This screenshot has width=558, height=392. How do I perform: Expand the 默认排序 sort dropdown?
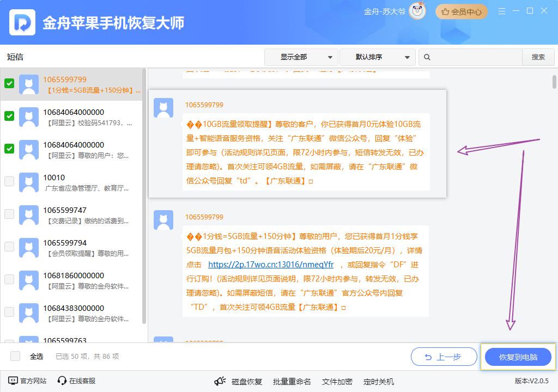point(377,57)
